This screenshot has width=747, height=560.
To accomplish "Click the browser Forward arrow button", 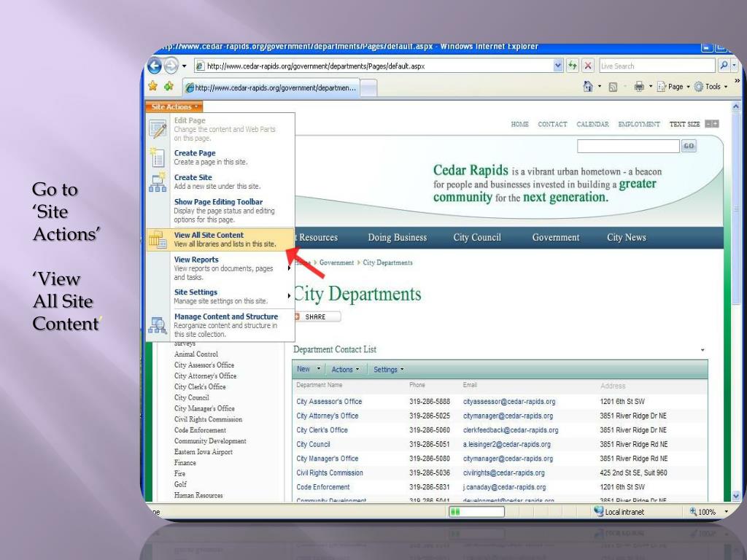I will [x=171, y=66].
